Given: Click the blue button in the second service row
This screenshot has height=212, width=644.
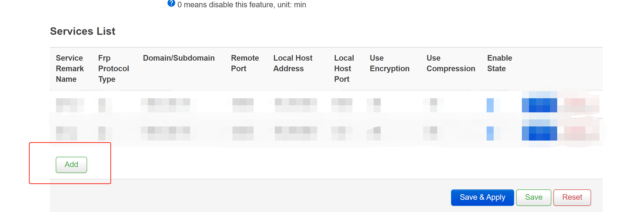Looking at the screenshot, I should [539, 133].
